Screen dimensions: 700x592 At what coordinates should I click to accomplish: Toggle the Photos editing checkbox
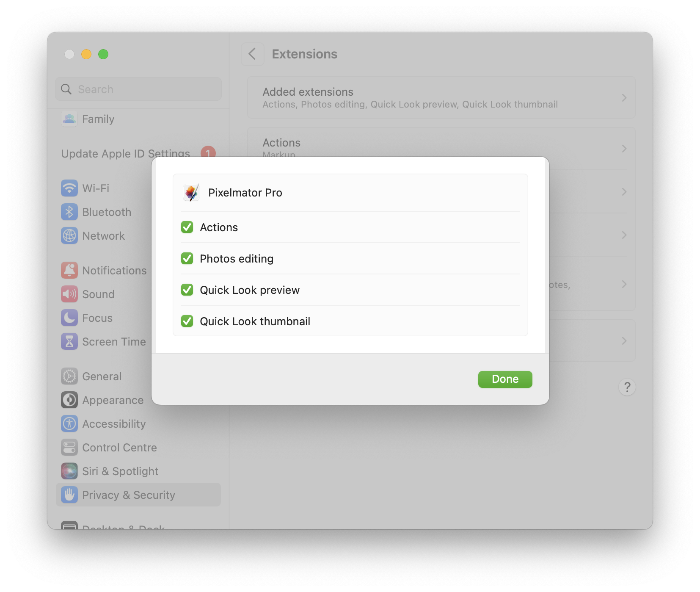[187, 259]
